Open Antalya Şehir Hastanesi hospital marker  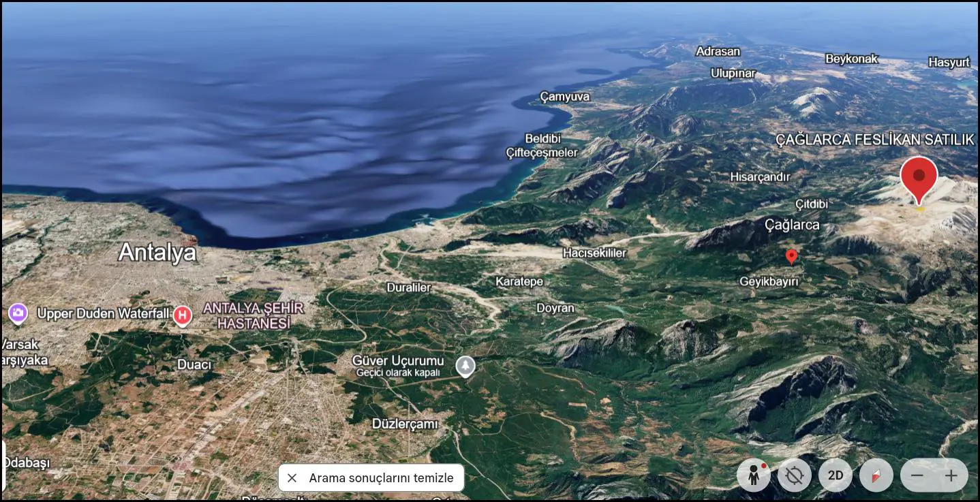coord(182,315)
